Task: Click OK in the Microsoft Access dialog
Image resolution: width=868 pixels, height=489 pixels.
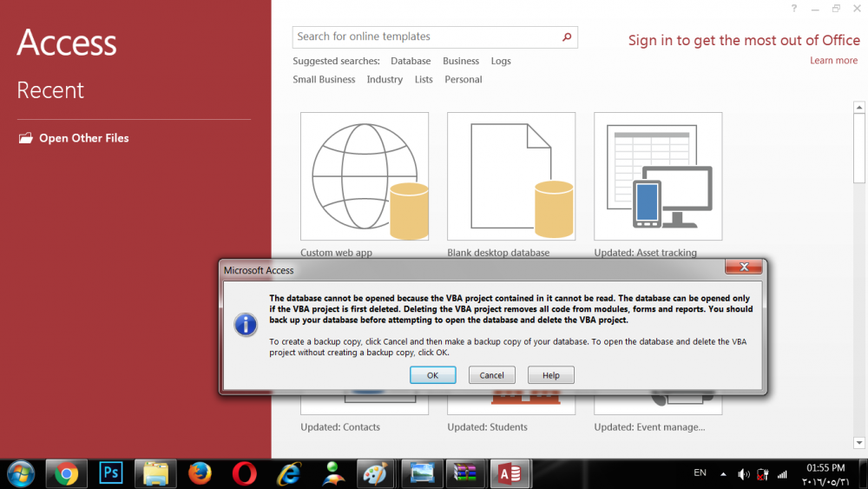Action: coord(432,375)
